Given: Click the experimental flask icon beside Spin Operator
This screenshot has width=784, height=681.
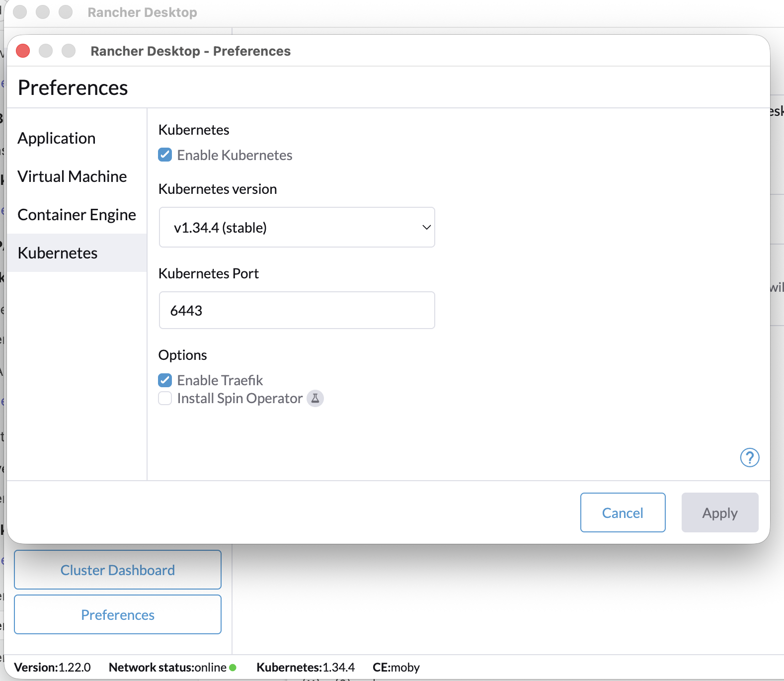Looking at the screenshot, I should coord(315,398).
